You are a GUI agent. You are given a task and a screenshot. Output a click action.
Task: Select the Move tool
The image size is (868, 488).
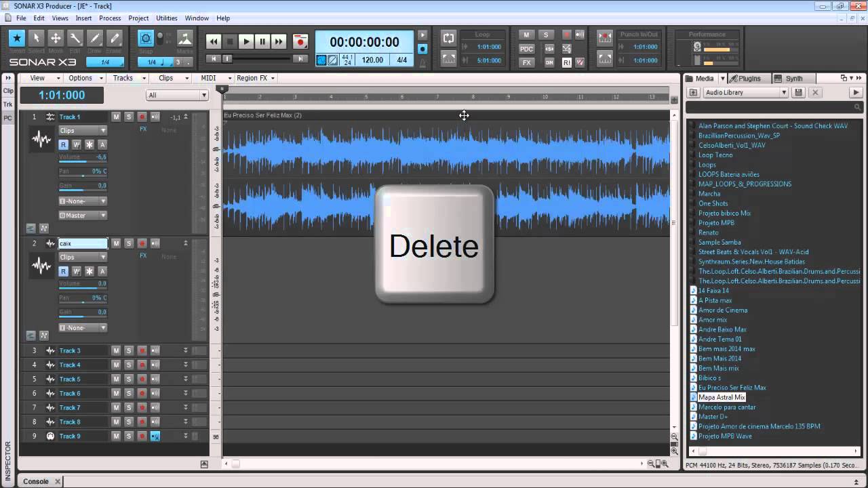[x=56, y=39]
